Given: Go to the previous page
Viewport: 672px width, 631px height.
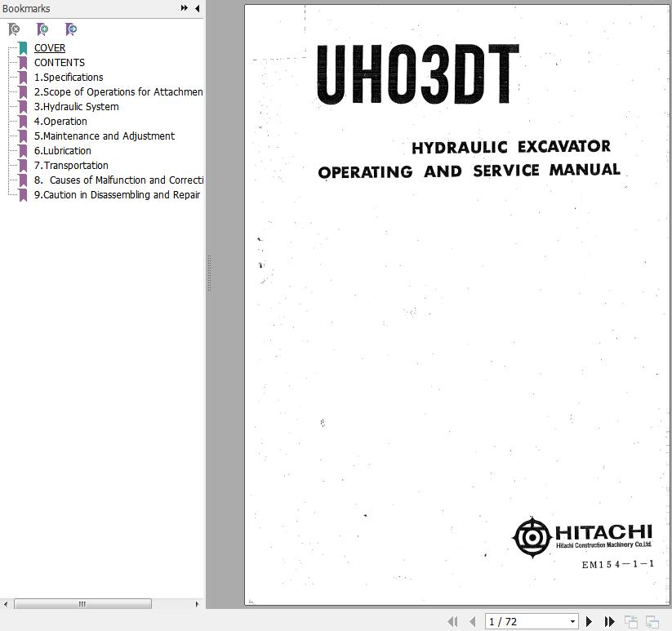Looking at the screenshot, I should click(x=473, y=621).
